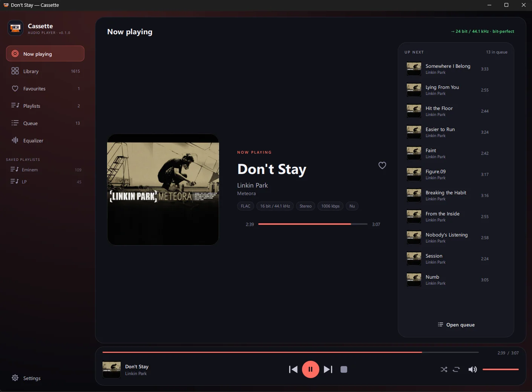Go to Favourites

pyautogui.click(x=45, y=88)
